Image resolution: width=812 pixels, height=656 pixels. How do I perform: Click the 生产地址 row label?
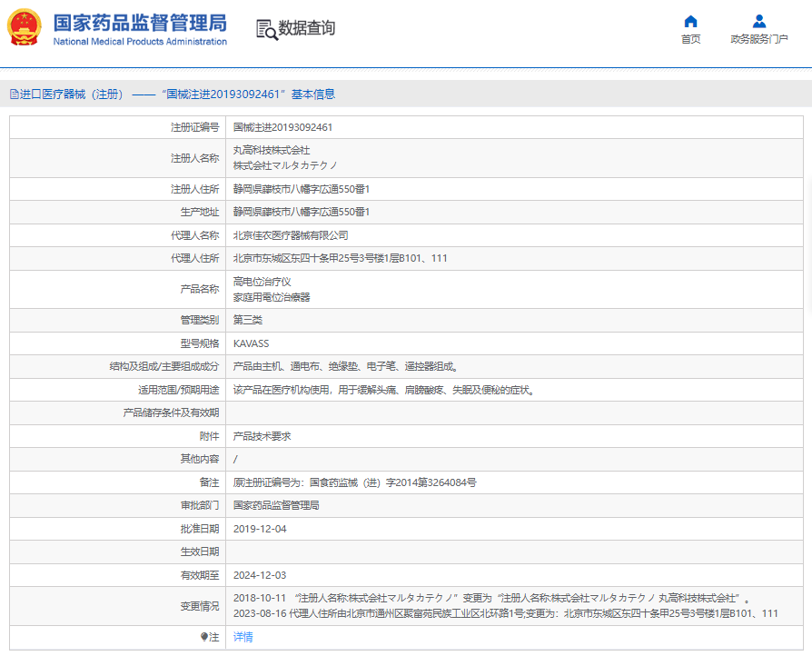tap(200, 212)
